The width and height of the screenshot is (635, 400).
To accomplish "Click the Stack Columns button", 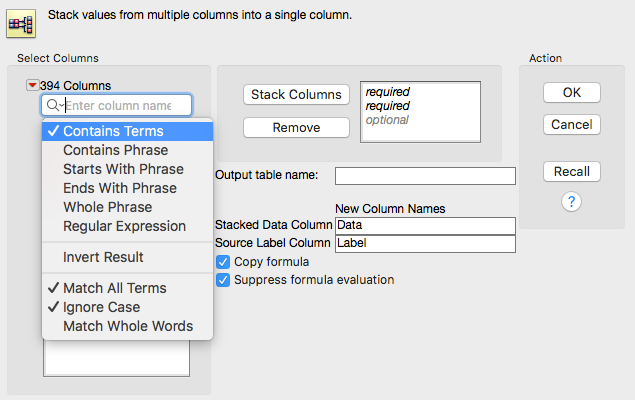I will pyautogui.click(x=296, y=94).
